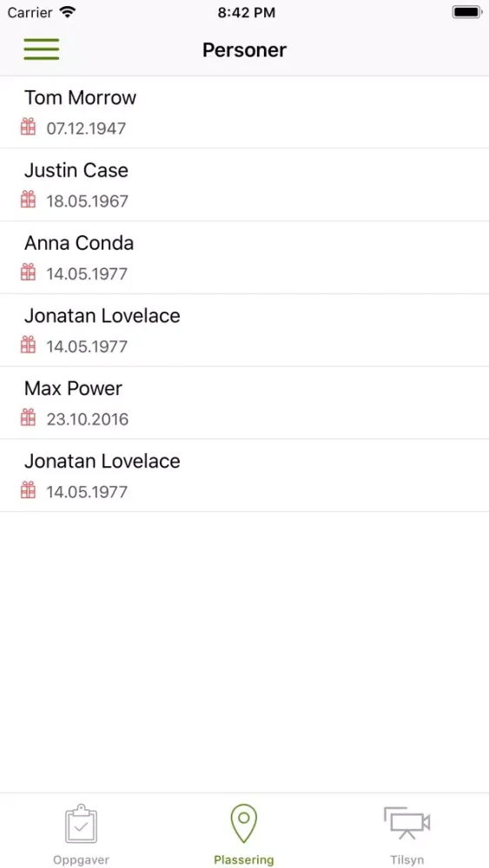Switch to the Tilsyn tab
489x868 pixels.
click(x=407, y=831)
